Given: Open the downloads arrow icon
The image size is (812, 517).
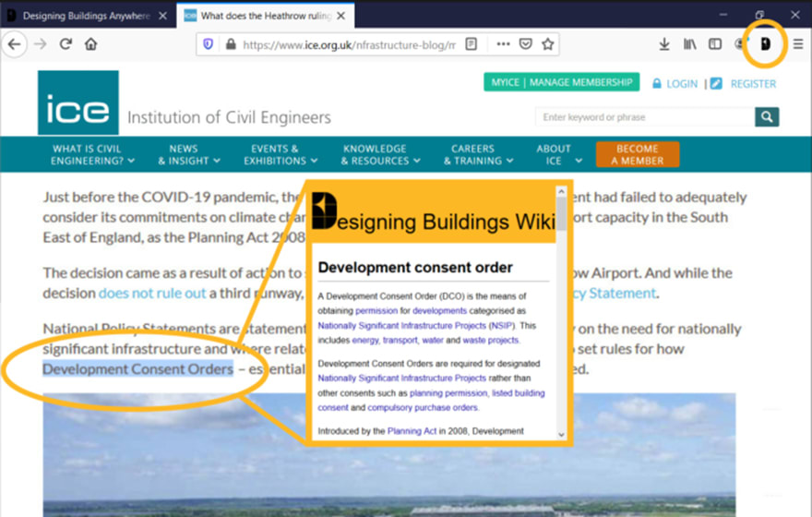Looking at the screenshot, I should [663, 44].
